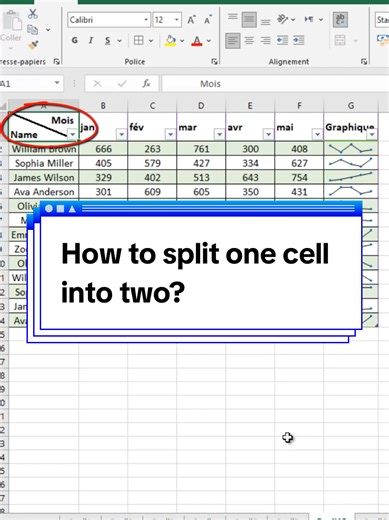Open the Calibri font name dropdown
Viewport: 389px width, 520px height.
click(x=146, y=20)
